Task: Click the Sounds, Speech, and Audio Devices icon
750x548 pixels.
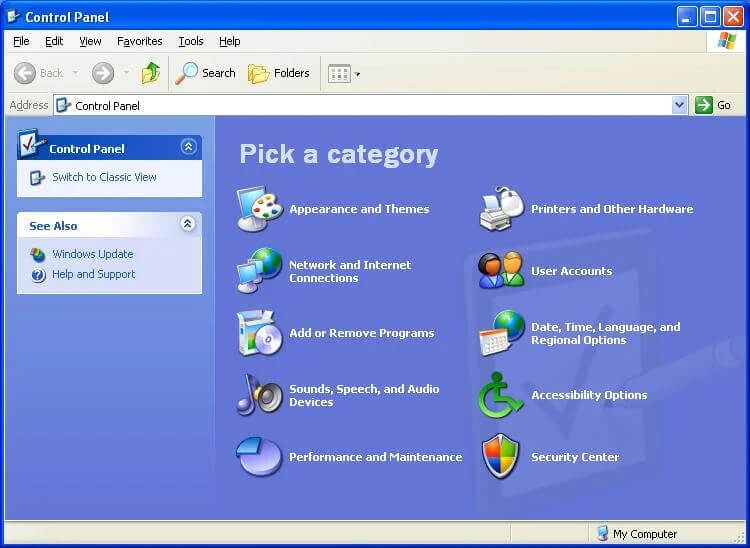Action: 260,395
